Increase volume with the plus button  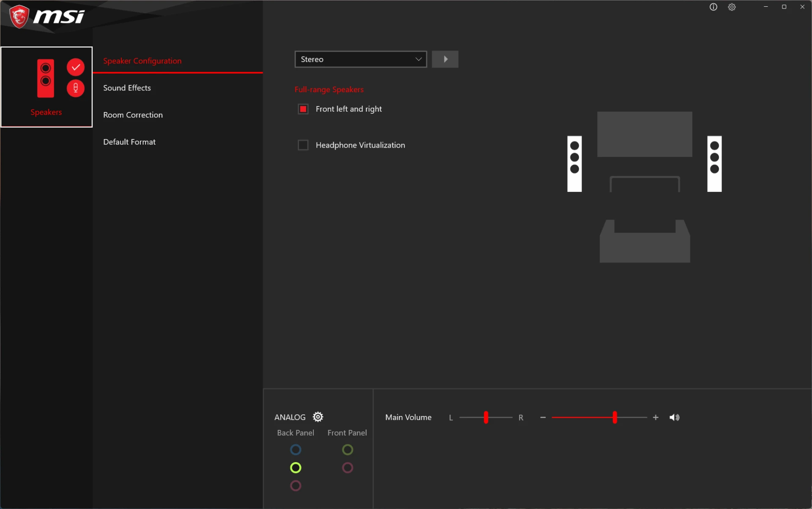click(x=656, y=417)
